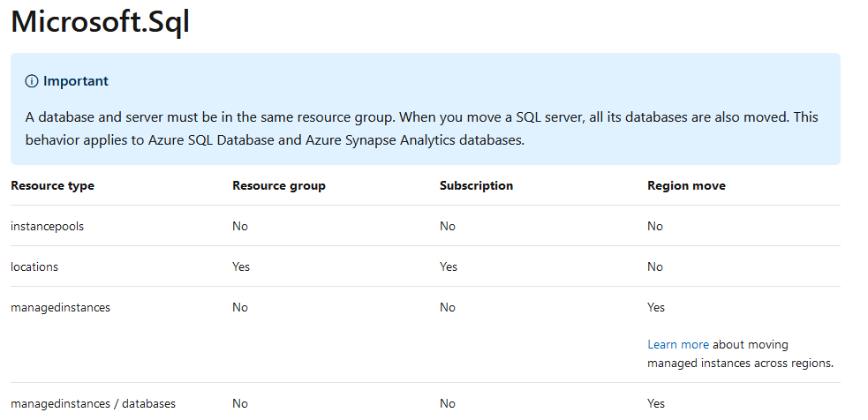Viewport: 868px width, 420px height.
Task: Click instancepools Region move No value
Action: pyautogui.click(x=655, y=226)
